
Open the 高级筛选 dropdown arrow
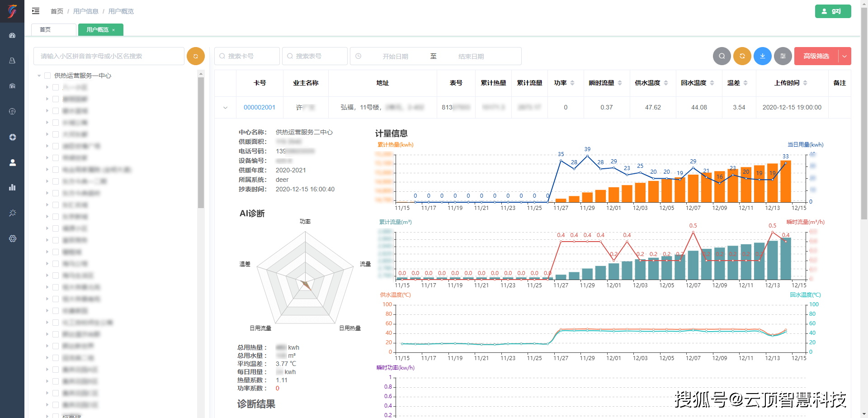pyautogui.click(x=844, y=56)
